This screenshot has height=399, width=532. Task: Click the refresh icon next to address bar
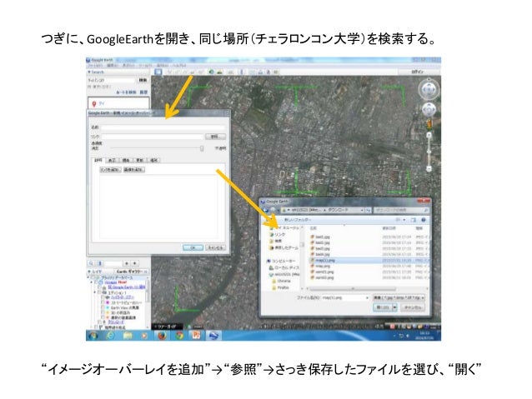[368, 210]
